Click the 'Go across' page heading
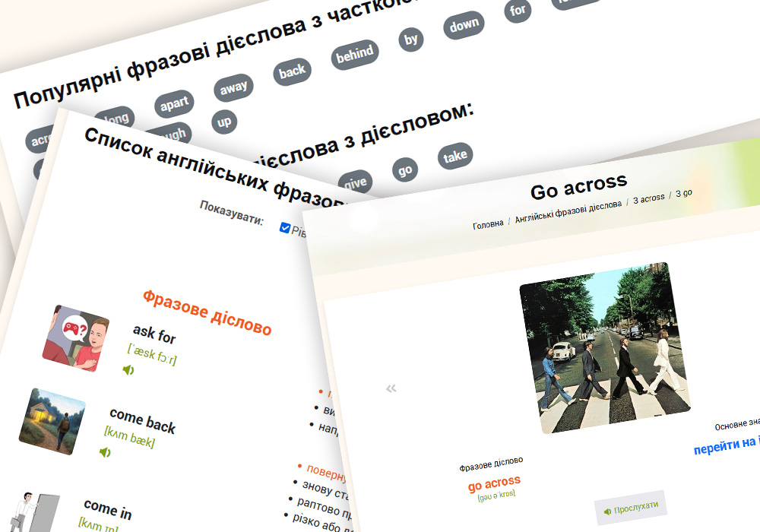The width and height of the screenshot is (760, 532). click(578, 186)
